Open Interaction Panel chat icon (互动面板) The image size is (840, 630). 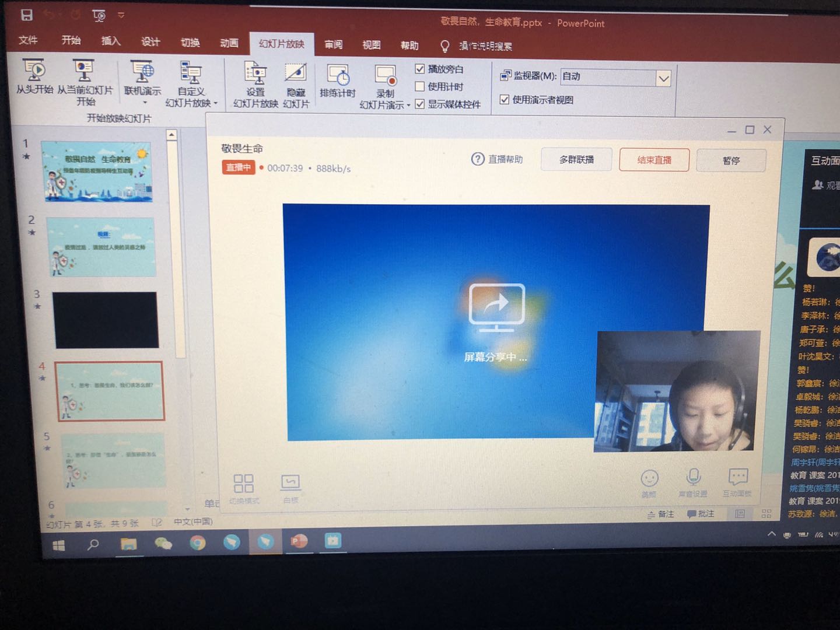point(738,482)
